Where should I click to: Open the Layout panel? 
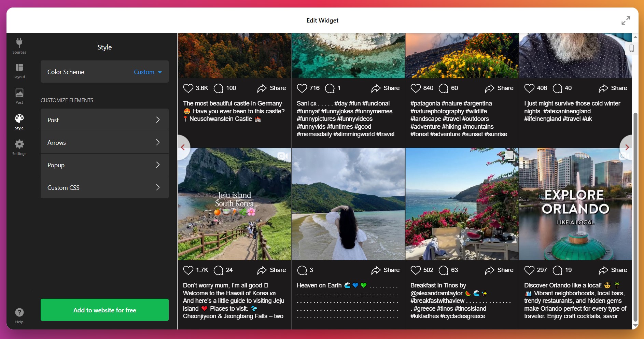tap(19, 70)
